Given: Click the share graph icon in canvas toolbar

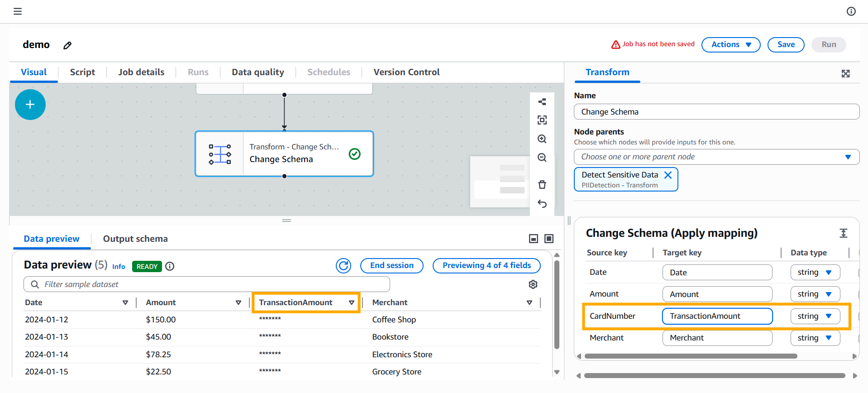Looking at the screenshot, I should point(542,101).
